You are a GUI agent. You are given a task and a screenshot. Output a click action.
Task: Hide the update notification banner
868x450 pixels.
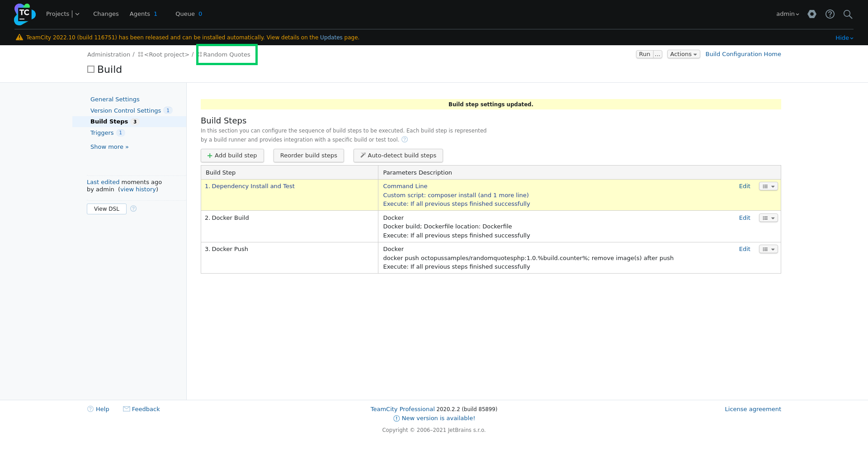click(x=844, y=38)
